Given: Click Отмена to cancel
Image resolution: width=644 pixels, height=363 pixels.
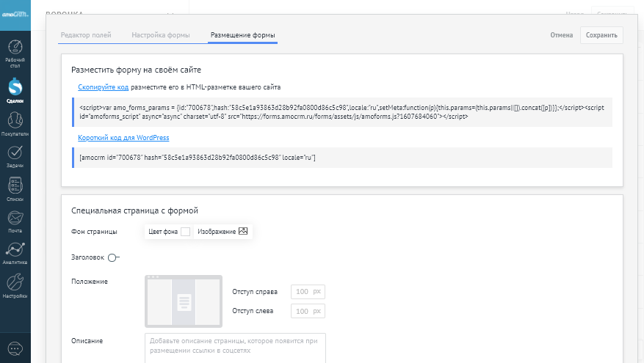Looking at the screenshot, I should (562, 35).
